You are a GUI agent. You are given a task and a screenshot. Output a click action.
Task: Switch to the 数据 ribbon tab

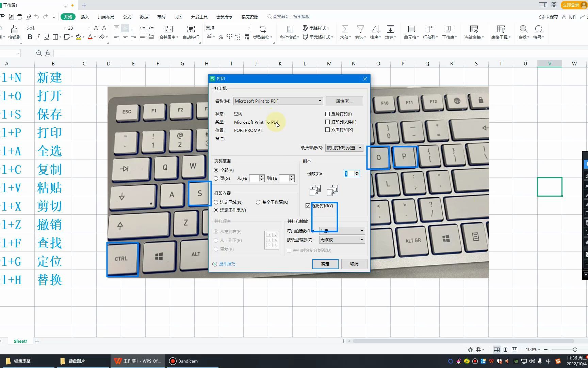pos(144,16)
